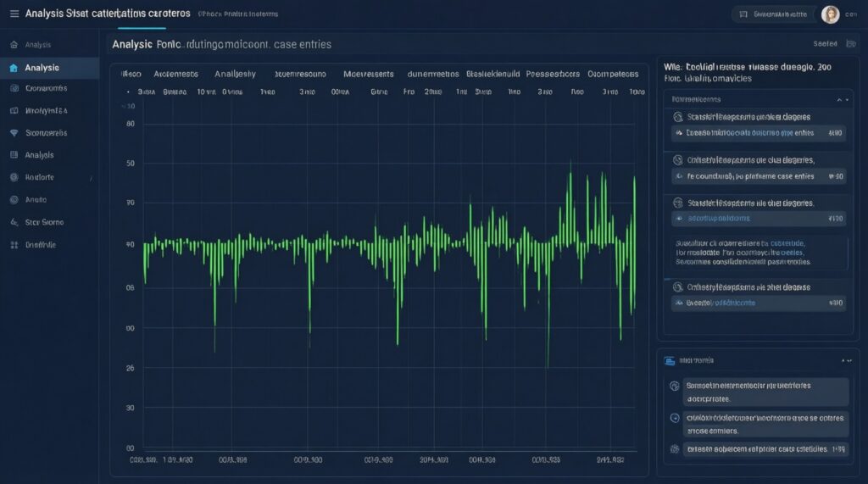Screen dimensions: 868x484
Task: Click the wifi-shaped icon in the sidebar
Action: [14, 133]
